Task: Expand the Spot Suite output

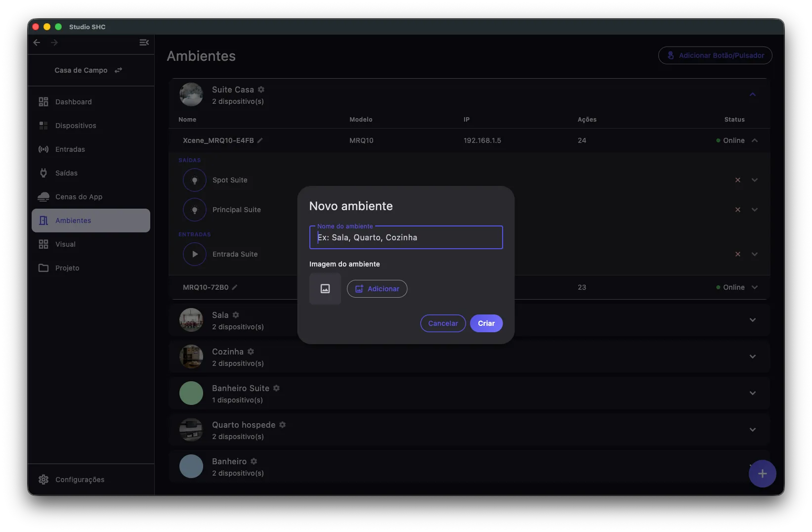Action: 755,180
